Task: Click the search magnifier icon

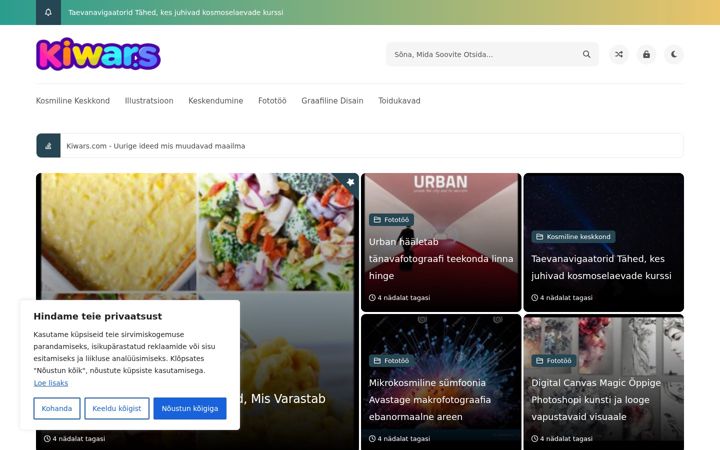Action: (586, 54)
